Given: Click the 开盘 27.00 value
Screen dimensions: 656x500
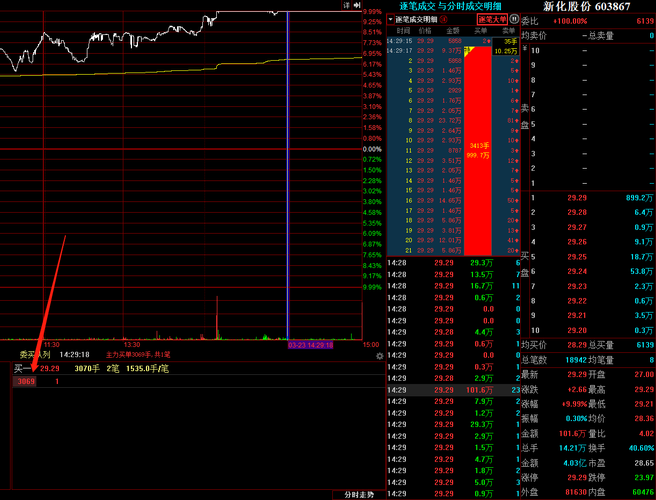Looking at the screenshot, I should point(643,374).
